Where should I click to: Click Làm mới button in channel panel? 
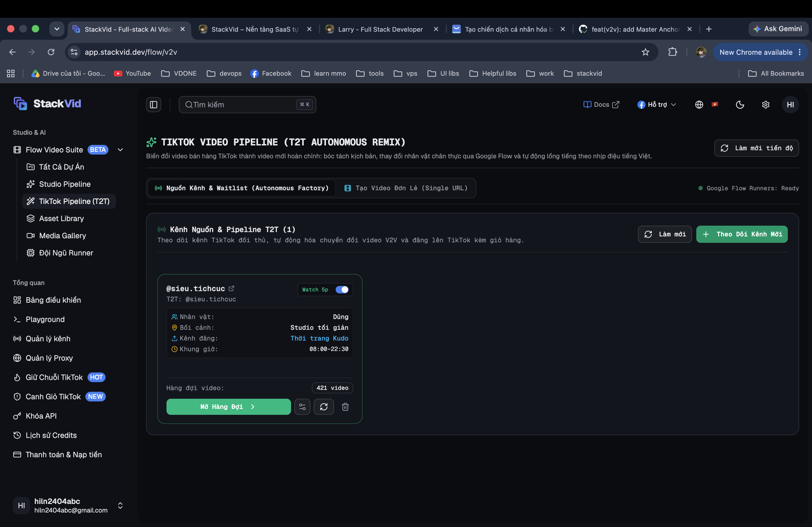[x=665, y=234]
